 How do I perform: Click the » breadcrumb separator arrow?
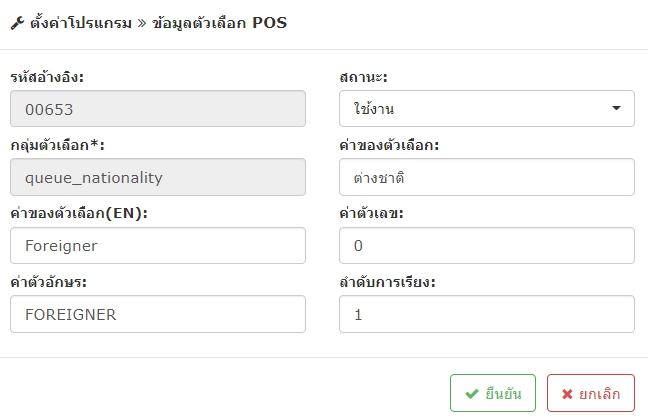pos(142,23)
